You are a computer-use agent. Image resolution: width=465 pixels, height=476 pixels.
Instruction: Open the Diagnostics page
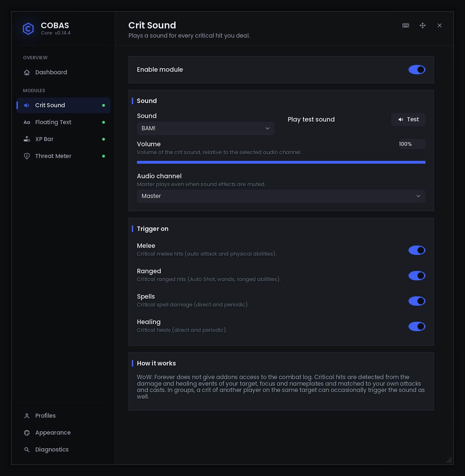pyautogui.click(x=64, y=450)
